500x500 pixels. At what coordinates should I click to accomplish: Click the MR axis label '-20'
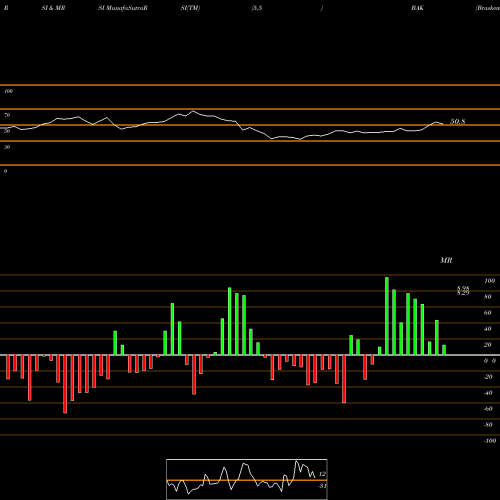point(488,377)
